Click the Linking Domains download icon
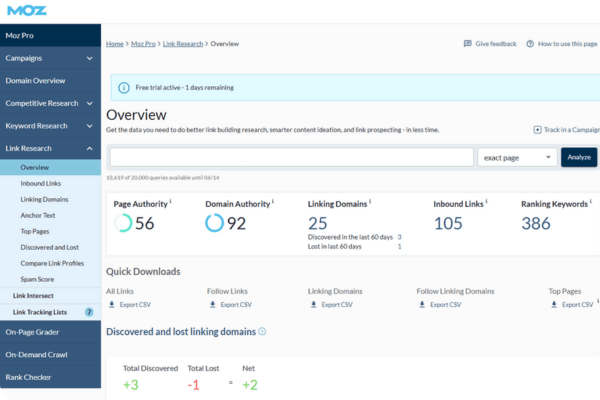The image size is (600, 400). coord(314,304)
